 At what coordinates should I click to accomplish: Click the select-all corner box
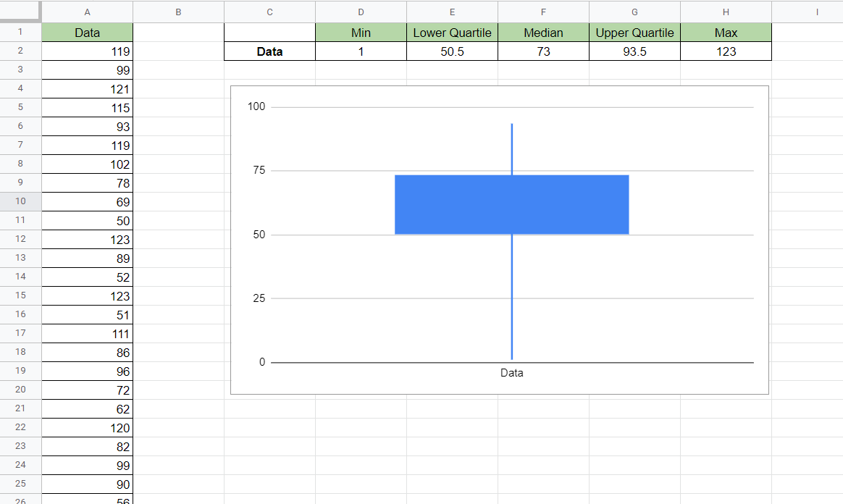point(20,12)
